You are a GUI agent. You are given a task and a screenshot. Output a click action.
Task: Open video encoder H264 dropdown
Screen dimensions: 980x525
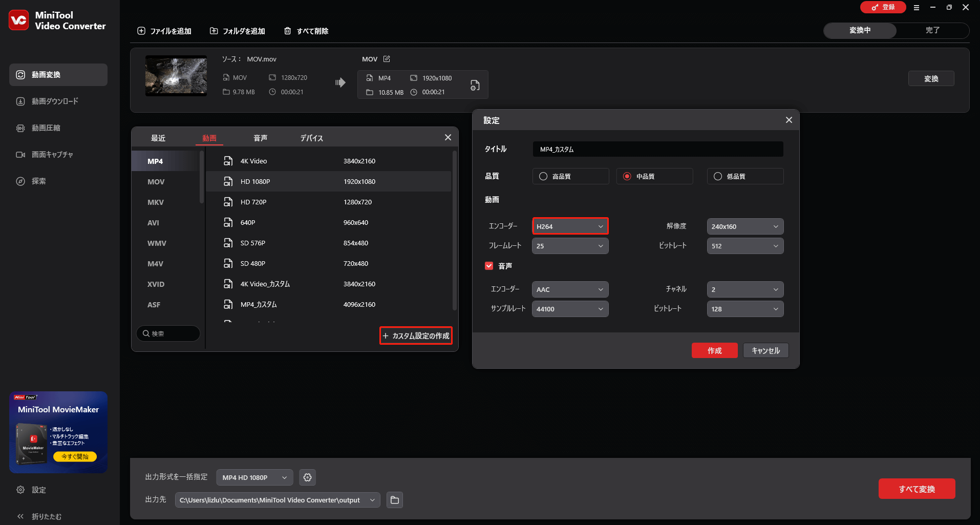[570, 226]
